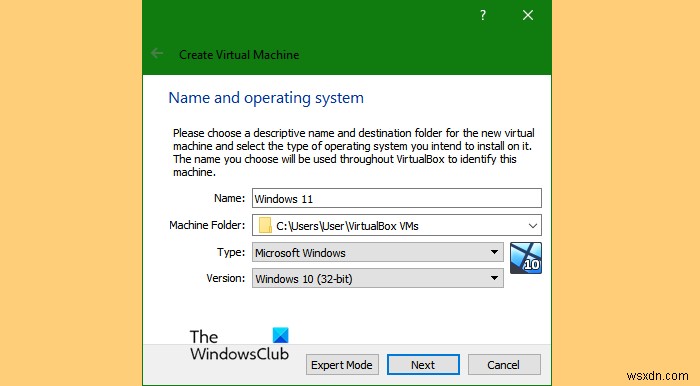Click the 'Create Virtual Machine' title text
The height and width of the screenshot is (386, 700).
click(x=239, y=55)
